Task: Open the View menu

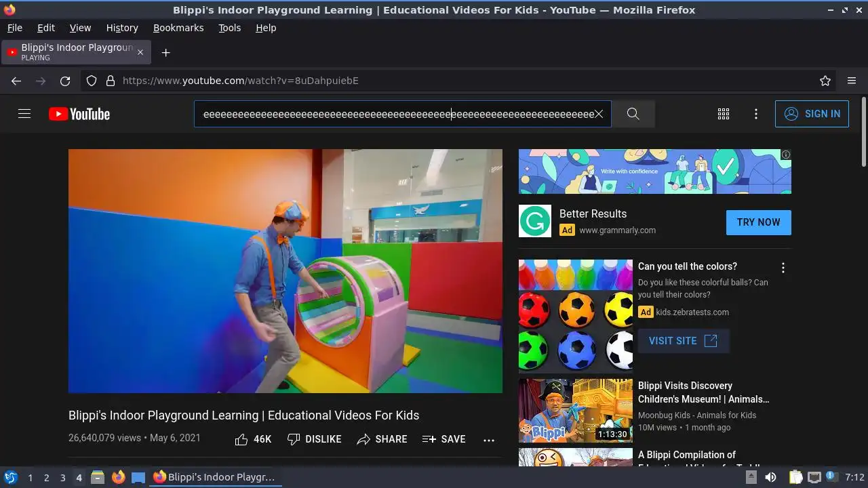Action: [80, 28]
